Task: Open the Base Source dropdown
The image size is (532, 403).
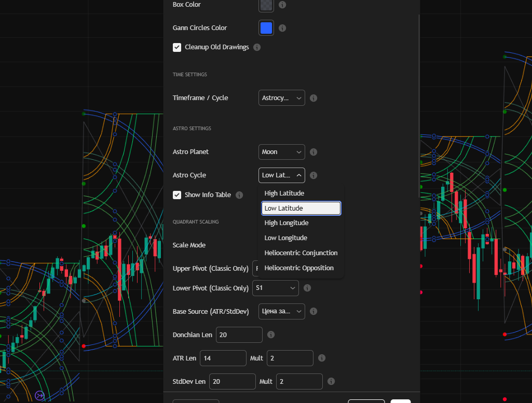Action: (x=282, y=311)
